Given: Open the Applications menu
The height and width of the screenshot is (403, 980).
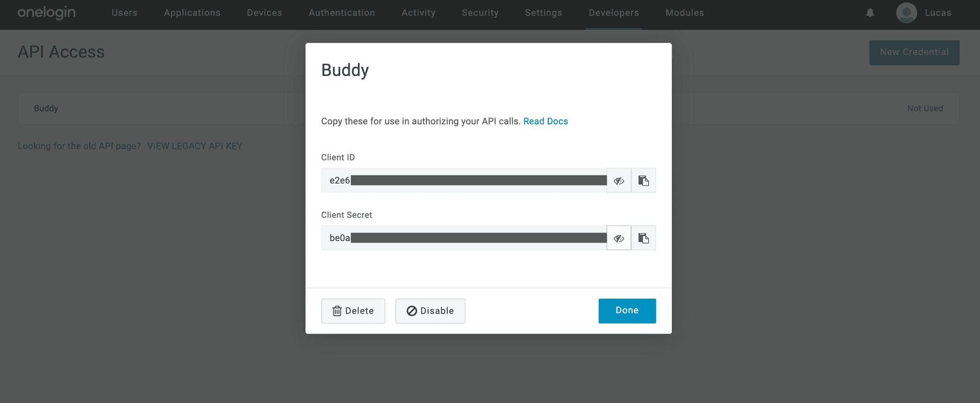Looking at the screenshot, I should (x=192, y=13).
